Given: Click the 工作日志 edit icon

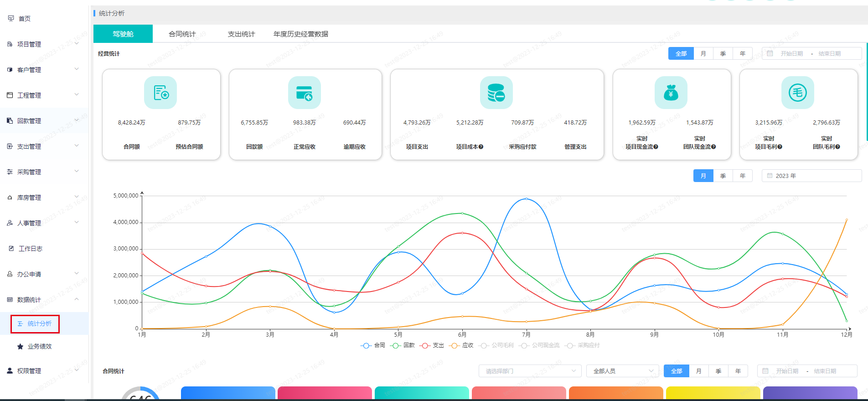Looking at the screenshot, I should pos(11,249).
